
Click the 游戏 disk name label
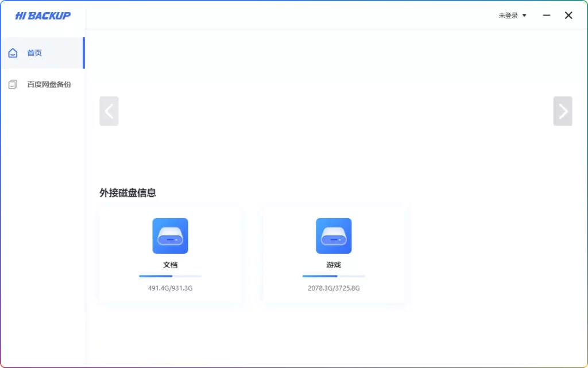tap(334, 265)
